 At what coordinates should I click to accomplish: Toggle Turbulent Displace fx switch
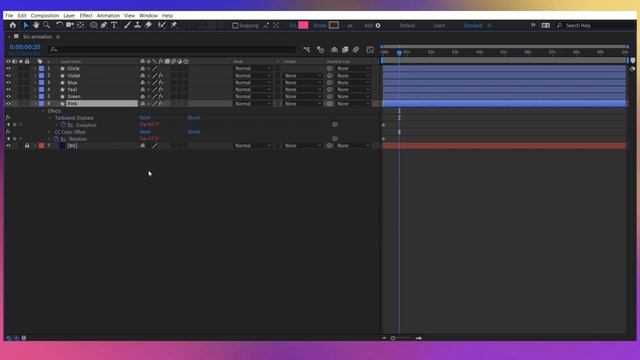8,118
